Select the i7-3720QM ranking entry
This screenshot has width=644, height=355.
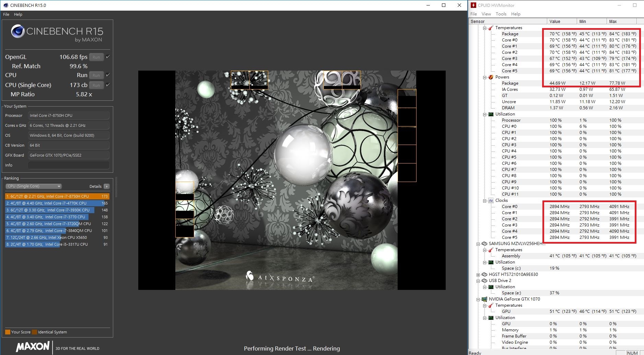pos(57,224)
